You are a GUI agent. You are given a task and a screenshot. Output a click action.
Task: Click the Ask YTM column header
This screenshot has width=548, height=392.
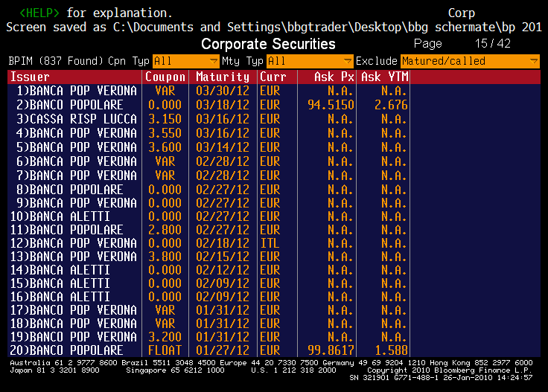[383, 77]
